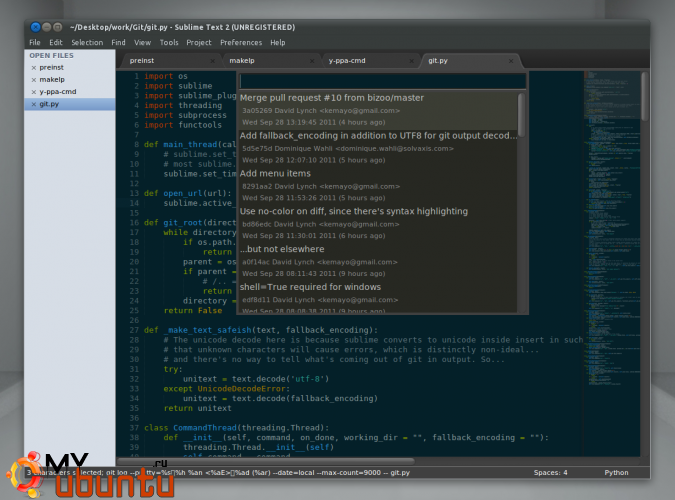Open the Find menu

click(x=118, y=43)
